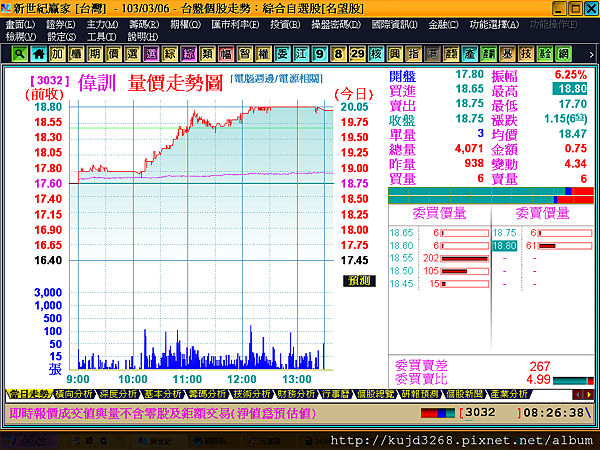The image size is (600, 450).
Task: Click the tab strip left scroll arrow
Action: coord(577,394)
